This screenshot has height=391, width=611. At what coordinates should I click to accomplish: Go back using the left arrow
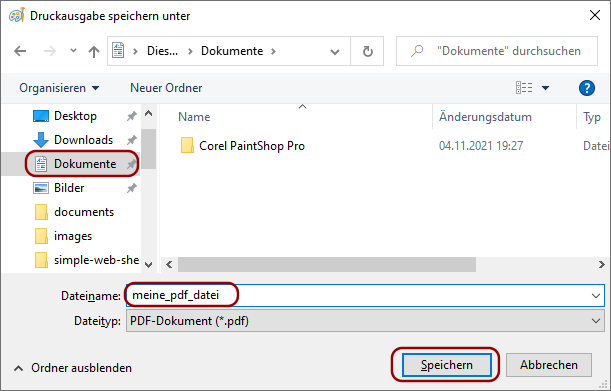(x=20, y=51)
